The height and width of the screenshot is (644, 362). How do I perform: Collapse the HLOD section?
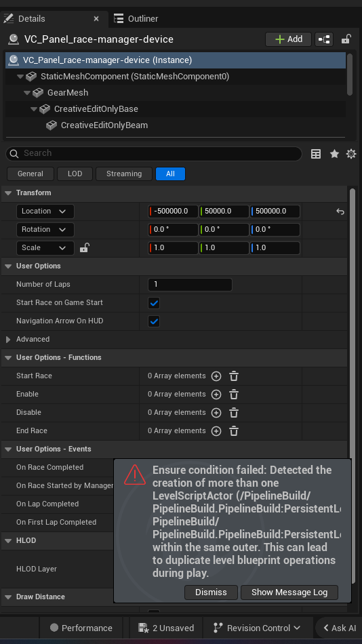[8, 541]
